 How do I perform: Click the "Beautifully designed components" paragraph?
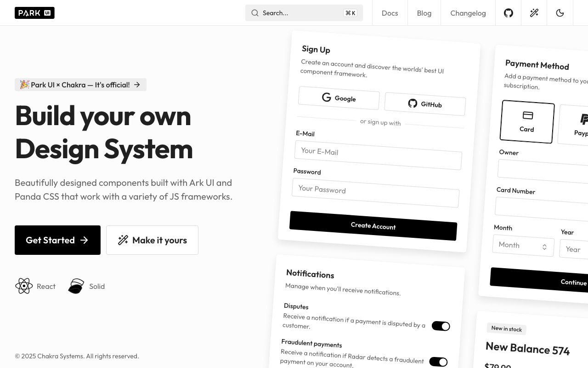(124, 190)
